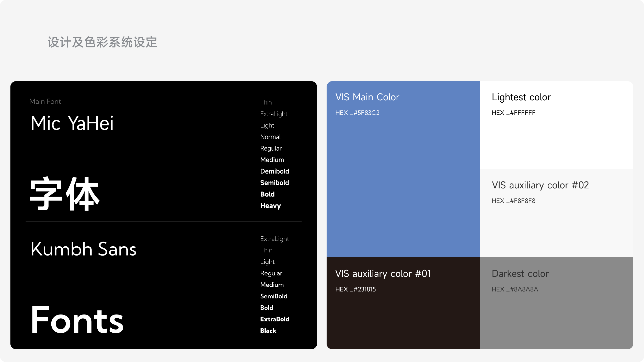Viewport: 644px width, 362px height.
Task: Click the Demibold weight label
Action: [x=274, y=171]
